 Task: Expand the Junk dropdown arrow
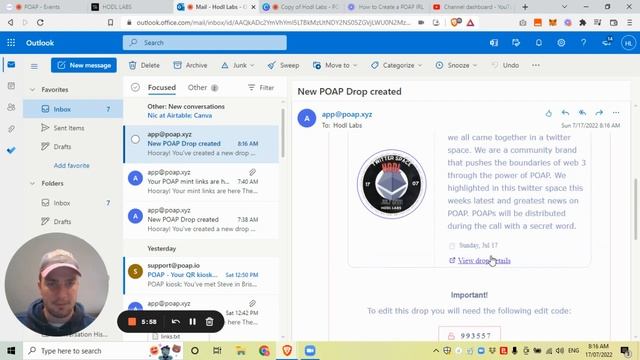click(252, 65)
